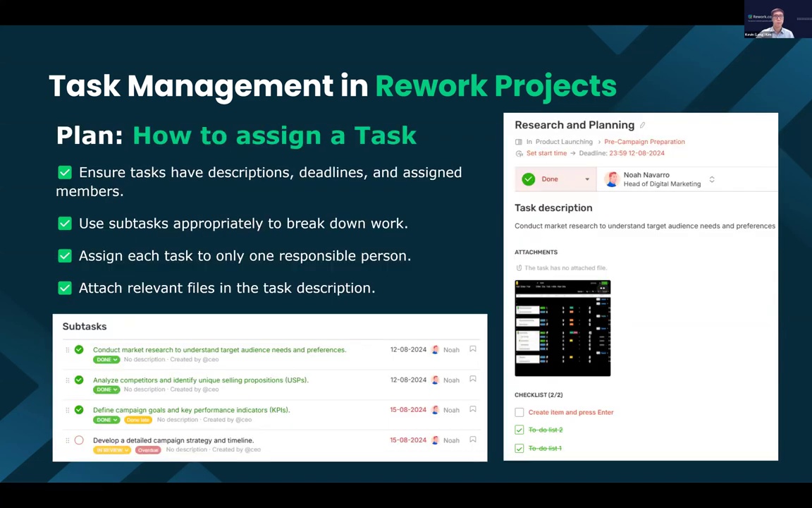The height and width of the screenshot is (508, 812).
Task: Click the Head of Digital Marketing role text
Action: click(662, 184)
